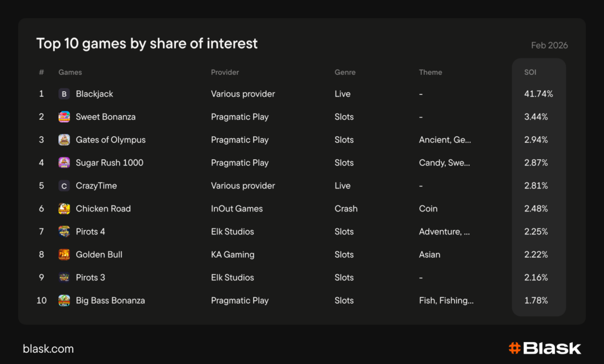This screenshot has width=604, height=364.
Task: Sort by the SOI column header
Action: 530,73
